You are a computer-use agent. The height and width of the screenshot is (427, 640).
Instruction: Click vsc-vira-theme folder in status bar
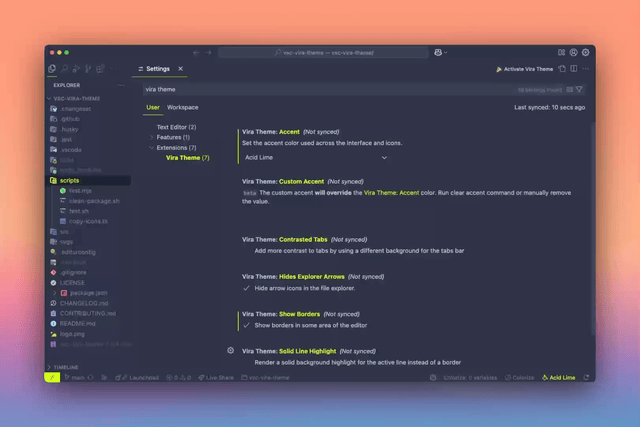point(265,378)
